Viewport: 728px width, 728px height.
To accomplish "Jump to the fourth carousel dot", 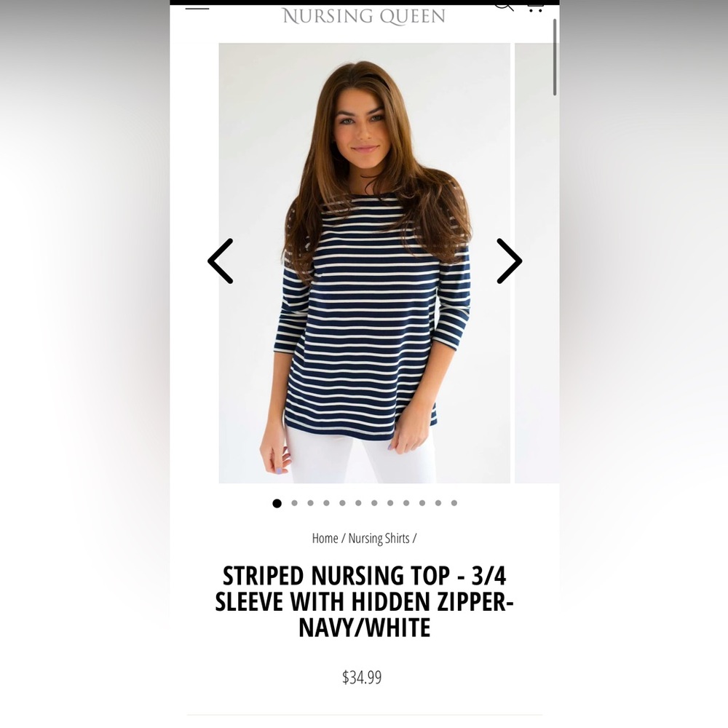I will [326, 503].
